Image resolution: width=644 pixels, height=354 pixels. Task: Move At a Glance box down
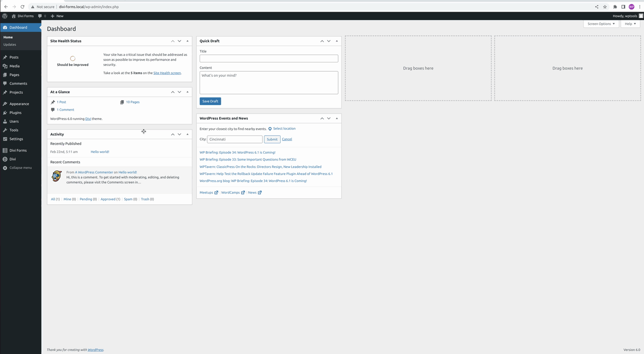(x=180, y=92)
